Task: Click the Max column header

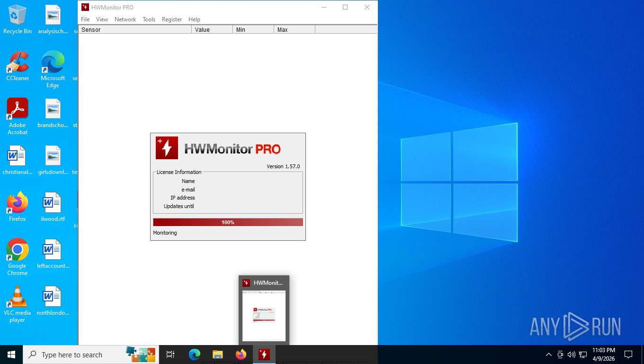Action: tap(295, 29)
